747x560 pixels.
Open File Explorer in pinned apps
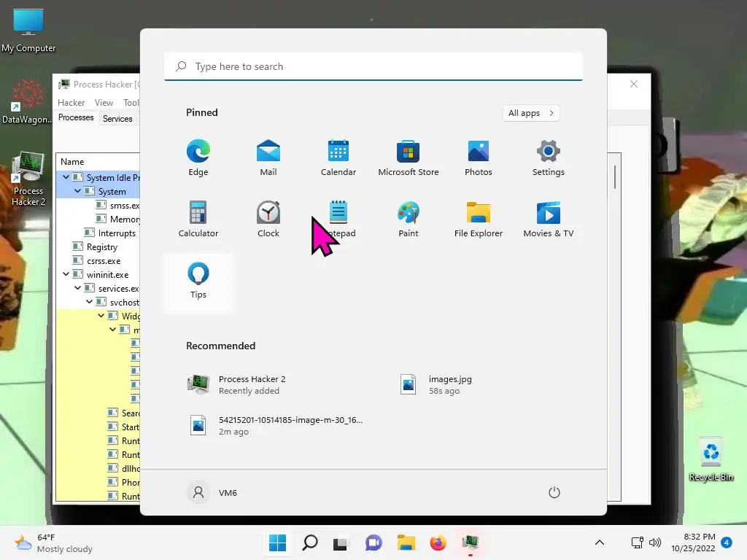[479, 219]
